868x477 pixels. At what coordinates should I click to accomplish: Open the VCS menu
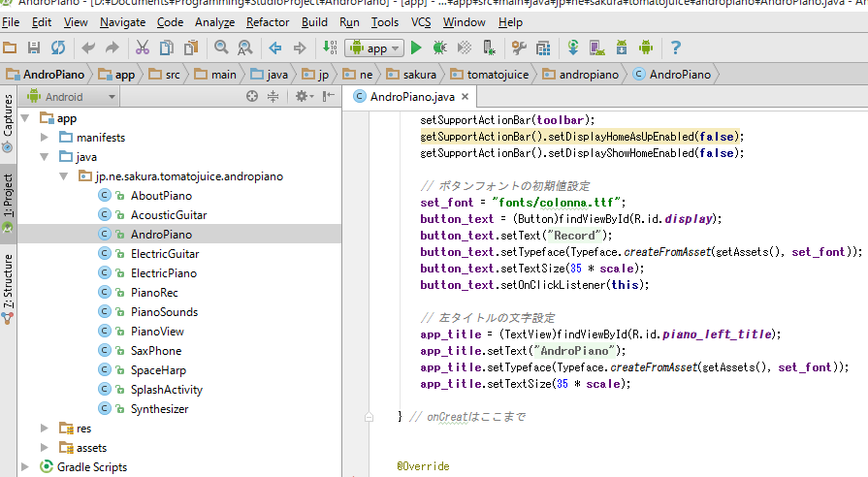coord(421,21)
